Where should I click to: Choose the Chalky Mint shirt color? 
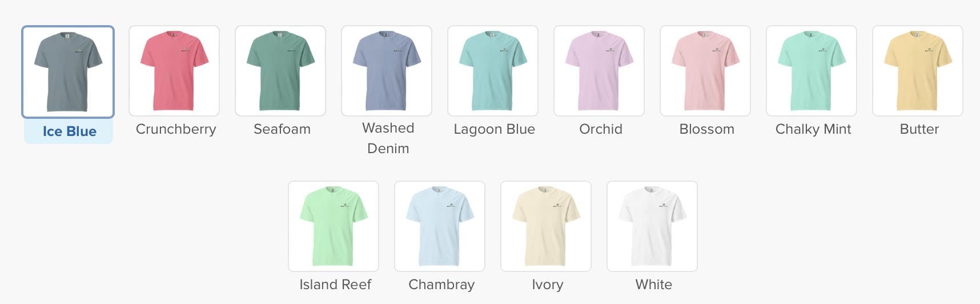point(812,71)
